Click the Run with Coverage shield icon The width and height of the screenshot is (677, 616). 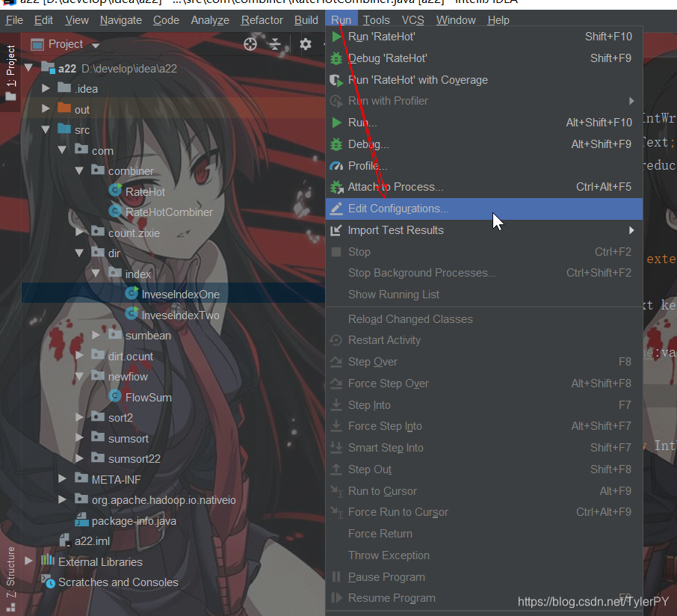336,80
